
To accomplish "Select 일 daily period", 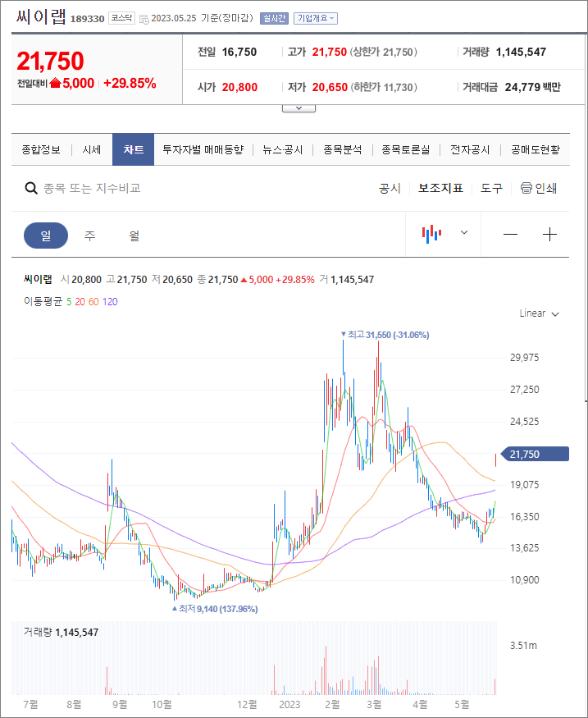I will pos(46,236).
